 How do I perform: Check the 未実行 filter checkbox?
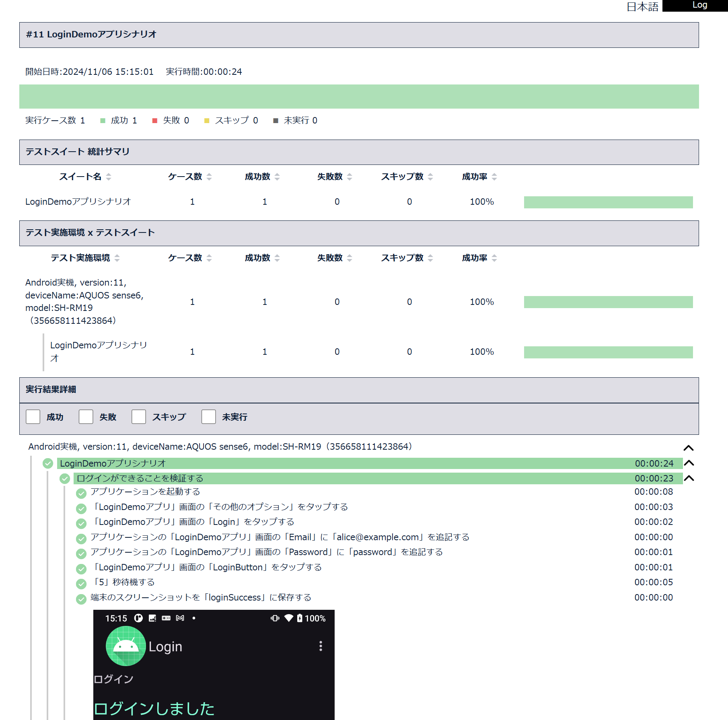pyautogui.click(x=209, y=417)
